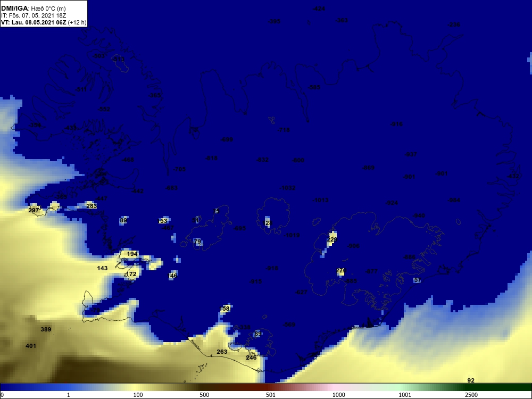Click the map value -585

click(314, 88)
